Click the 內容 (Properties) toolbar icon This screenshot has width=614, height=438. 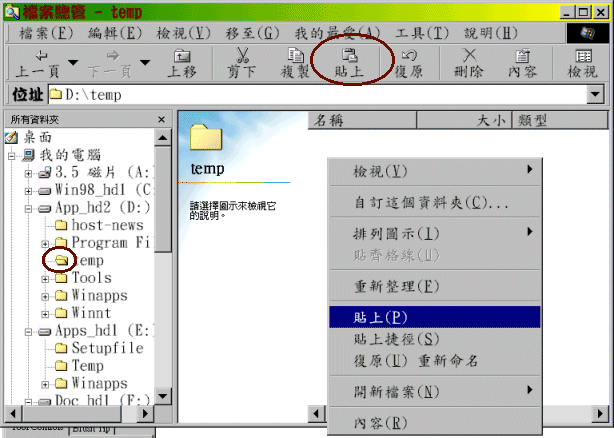tap(522, 56)
